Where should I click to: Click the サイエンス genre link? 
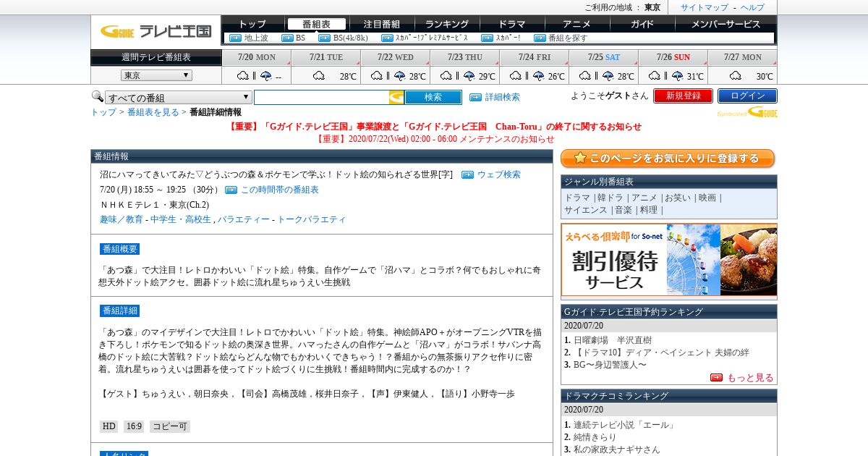point(586,210)
